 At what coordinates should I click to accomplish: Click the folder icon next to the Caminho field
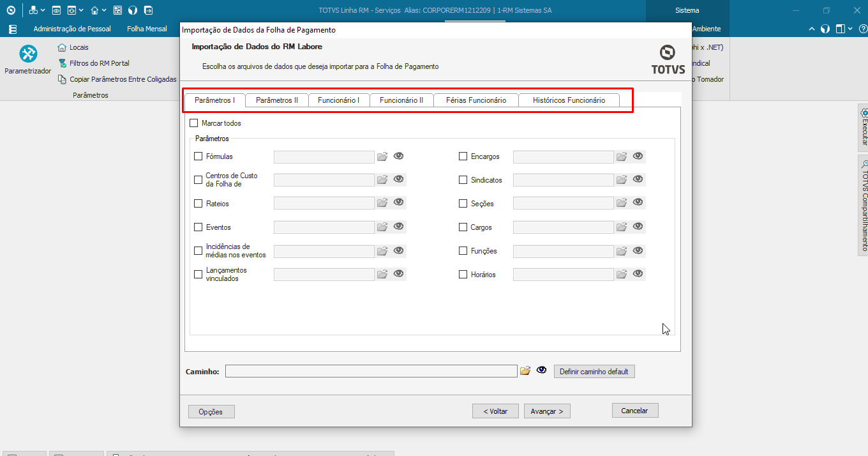[525, 371]
